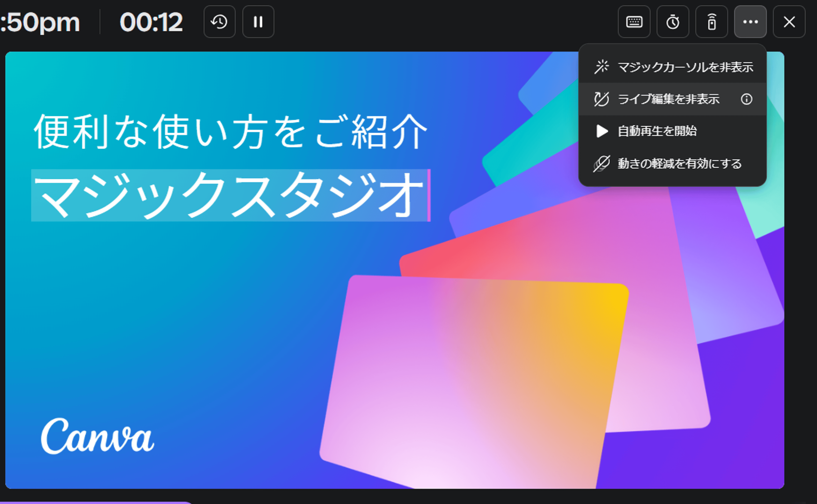Click the slide title 便利な使い方をご紹介

(231, 132)
